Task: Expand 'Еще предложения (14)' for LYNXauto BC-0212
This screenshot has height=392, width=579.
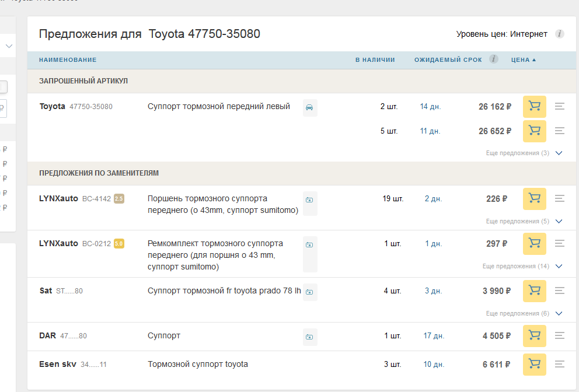Action: pyautogui.click(x=522, y=266)
